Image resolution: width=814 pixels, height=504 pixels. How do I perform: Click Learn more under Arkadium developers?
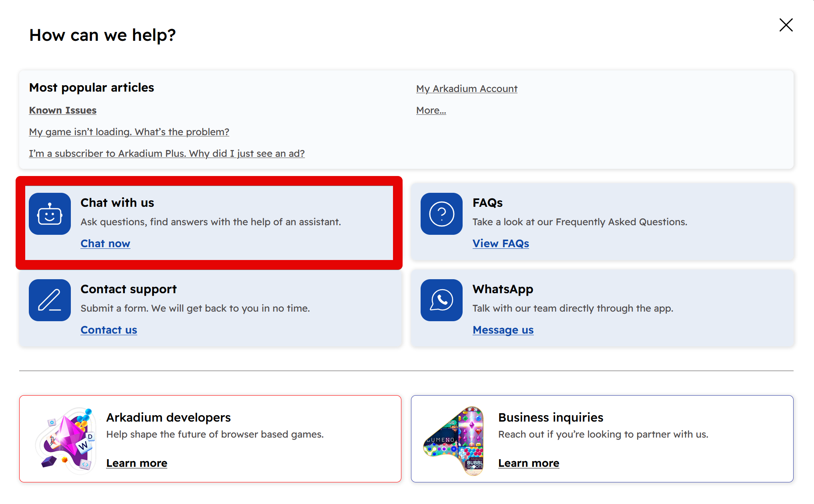(136, 463)
